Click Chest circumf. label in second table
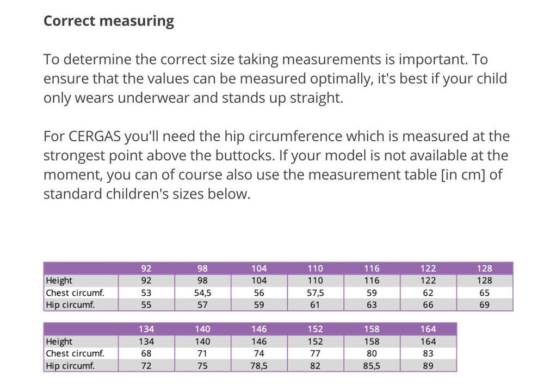 [75, 353]
